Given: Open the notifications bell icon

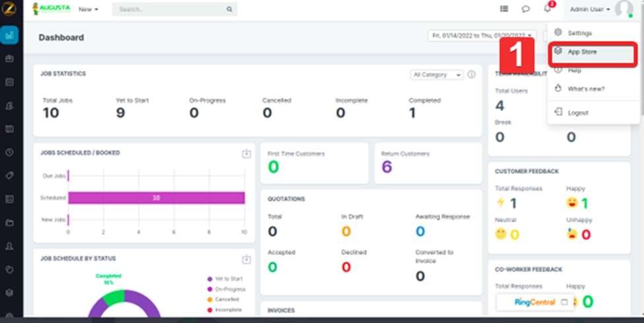Looking at the screenshot, I should pyautogui.click(x=547, y=9).
